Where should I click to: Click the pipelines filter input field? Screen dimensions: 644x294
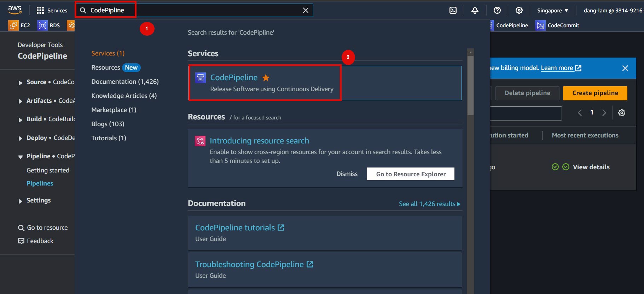tap(526, 113)
